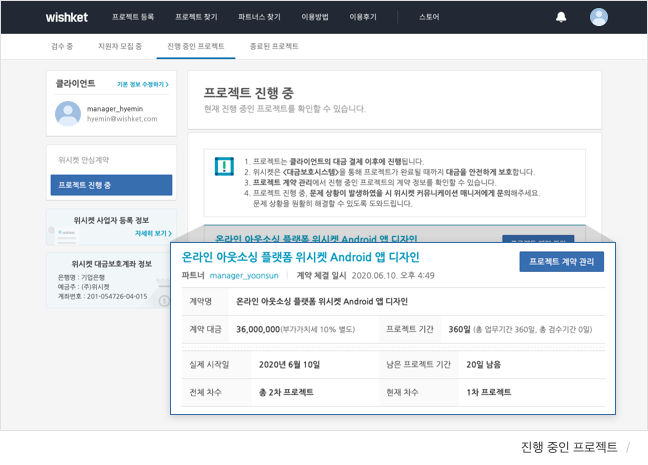Expand 자세히 보기 under business registration info

pyautogui.click(x=153, y=233)
